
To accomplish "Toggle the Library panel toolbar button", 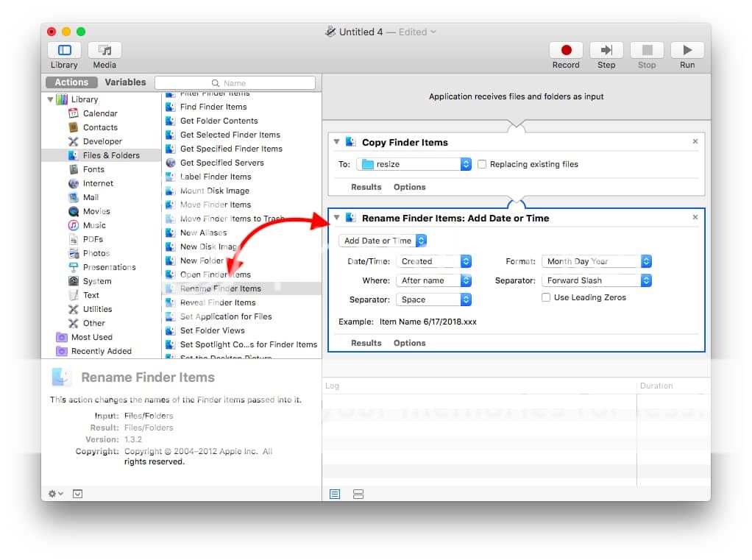I will coord(64,50).
